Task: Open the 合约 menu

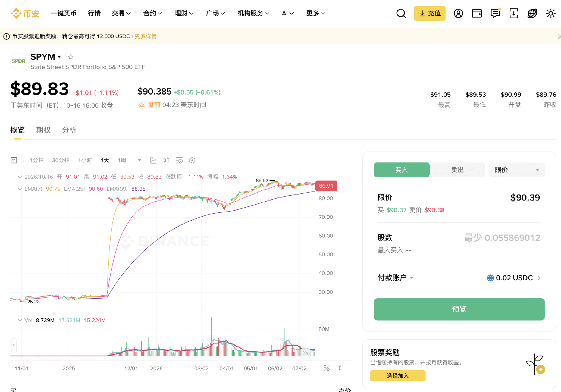Action: (152, 13)
